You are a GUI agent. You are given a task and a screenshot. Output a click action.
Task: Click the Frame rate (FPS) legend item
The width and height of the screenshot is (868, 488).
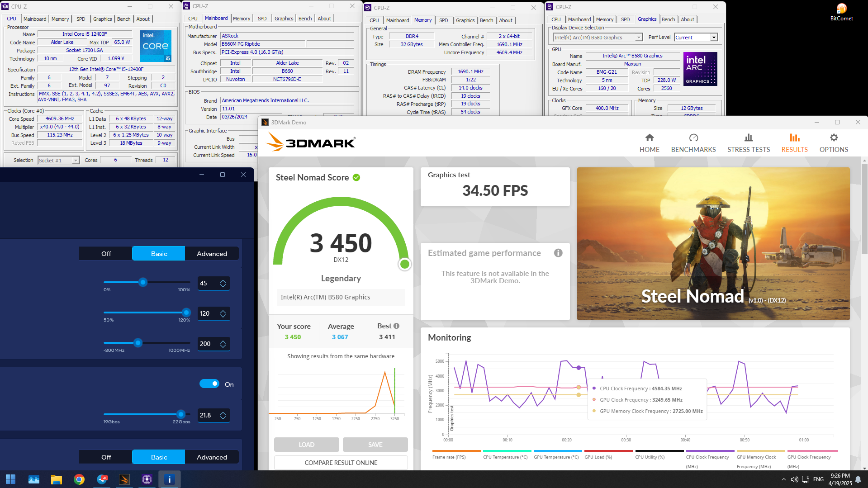click(456, 455)
